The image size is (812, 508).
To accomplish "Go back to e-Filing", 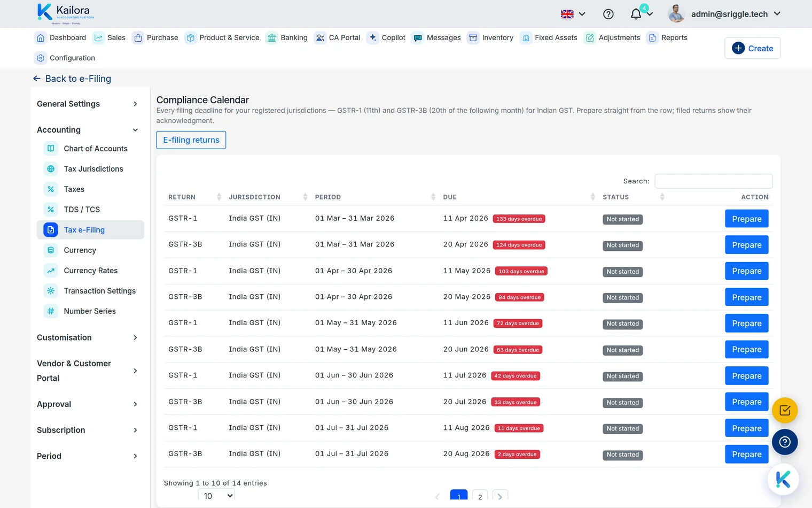I will coord(72,79).
